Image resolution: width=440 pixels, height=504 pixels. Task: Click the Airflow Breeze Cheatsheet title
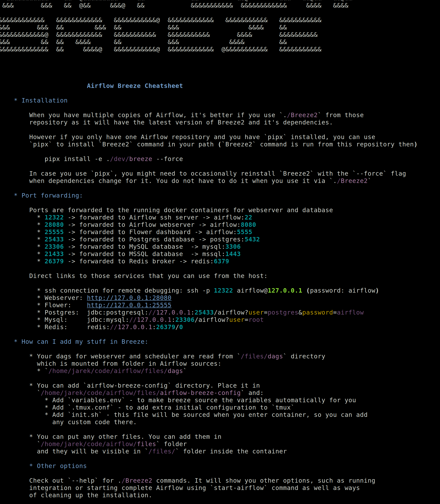coord(135,86)
